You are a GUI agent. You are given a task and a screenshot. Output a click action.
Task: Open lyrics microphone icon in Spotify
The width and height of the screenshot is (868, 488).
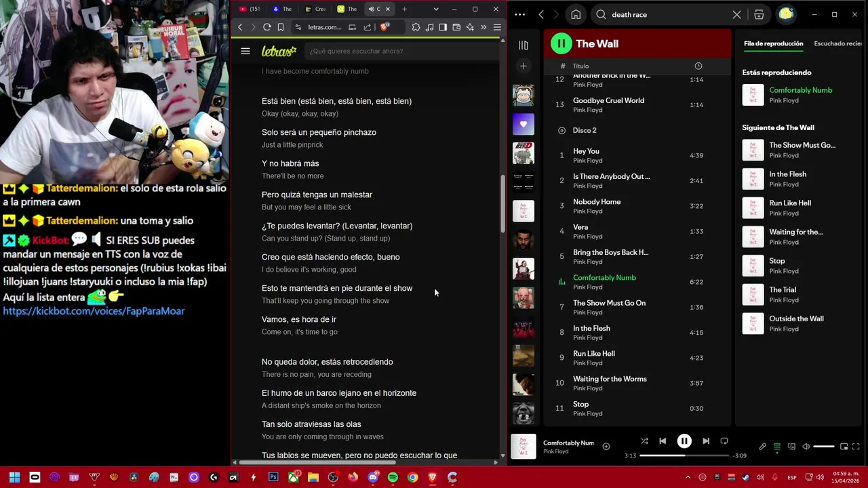[x=762, y=447]
